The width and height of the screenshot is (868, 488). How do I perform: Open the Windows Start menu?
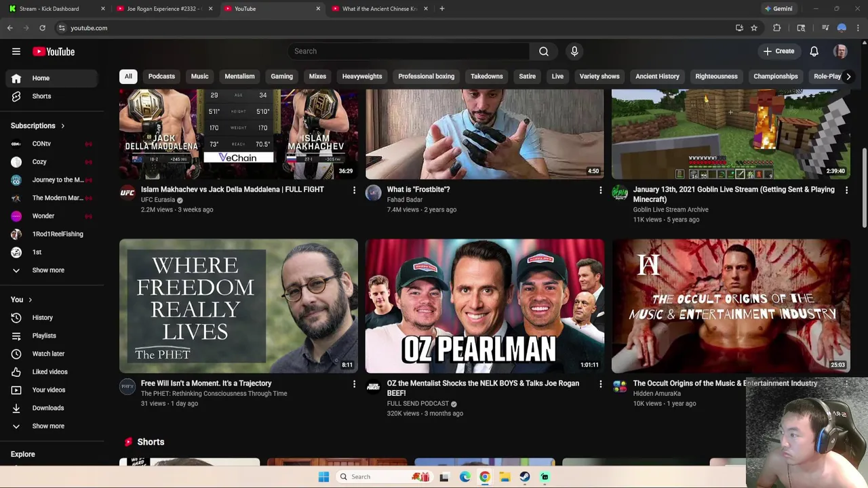323,476
